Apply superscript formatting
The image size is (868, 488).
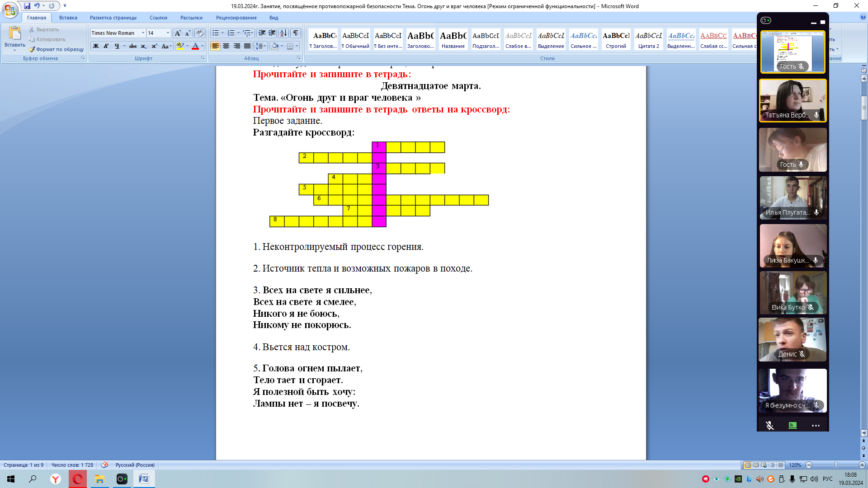154,46
